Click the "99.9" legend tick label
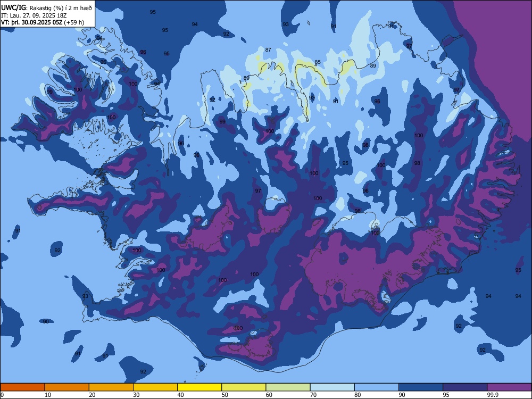The height and width of the screenshot is (399, 532). pyautogui.click(x=492, y=395)
